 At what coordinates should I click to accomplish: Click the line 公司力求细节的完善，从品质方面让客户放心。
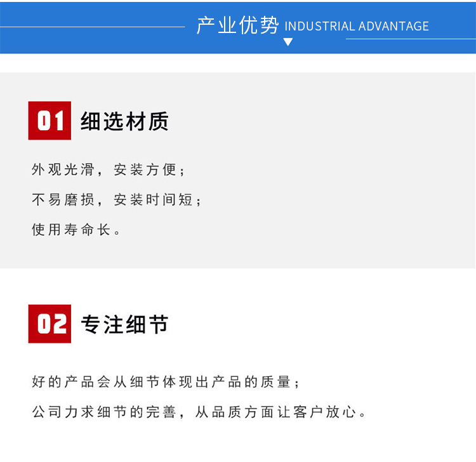point(199,412)
